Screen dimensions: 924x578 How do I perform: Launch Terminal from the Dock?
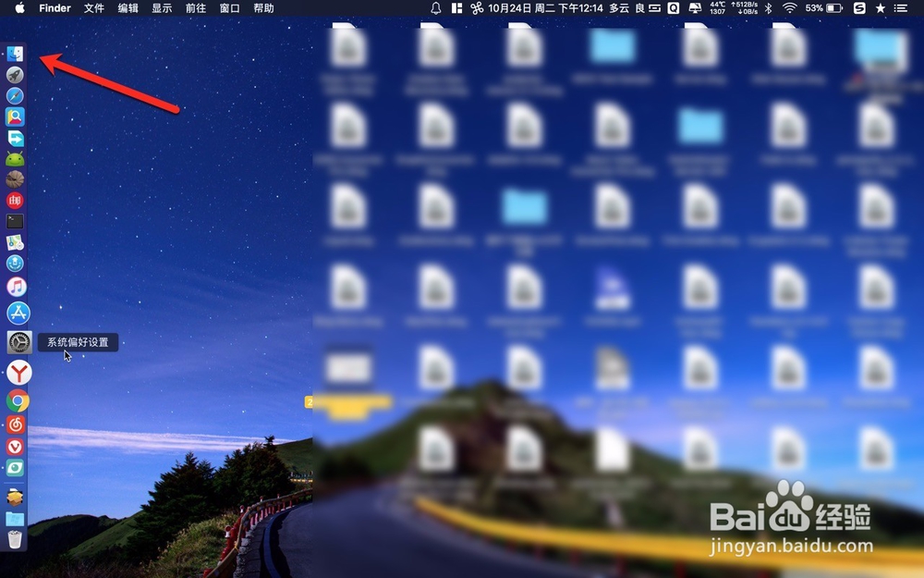tap(15, 221)
